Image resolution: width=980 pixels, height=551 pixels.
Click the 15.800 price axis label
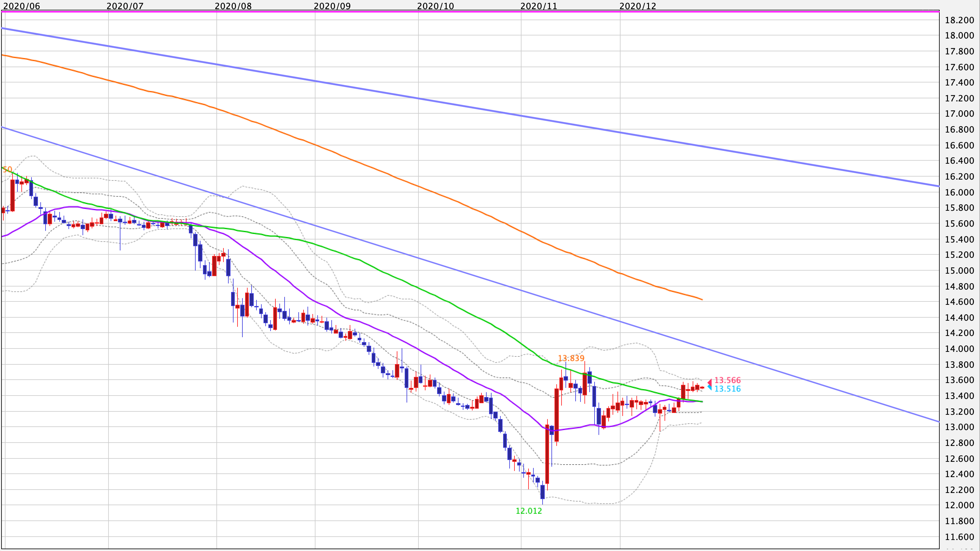click(960, 208)
